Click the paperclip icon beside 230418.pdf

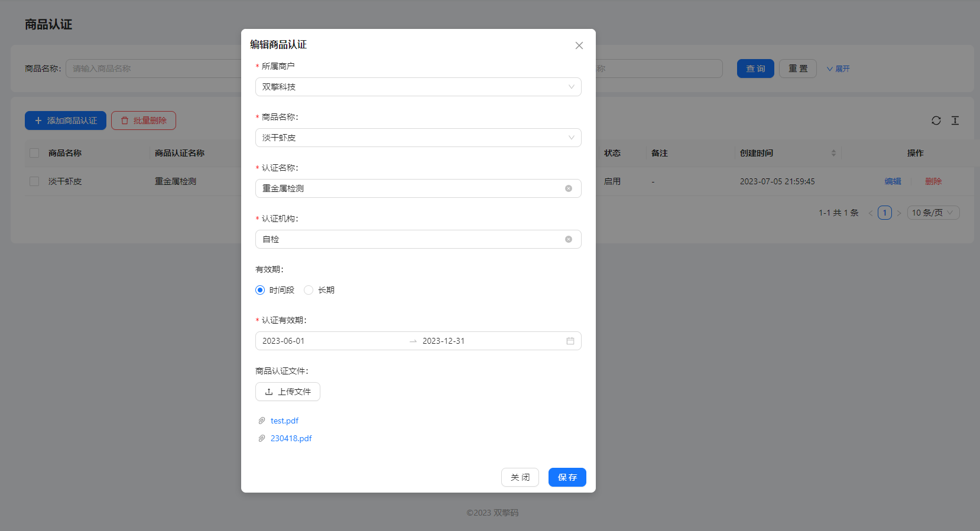[x=262, y=438]
